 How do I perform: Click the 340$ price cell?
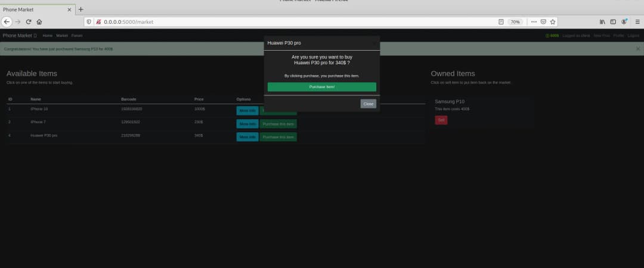pos(199,135)
